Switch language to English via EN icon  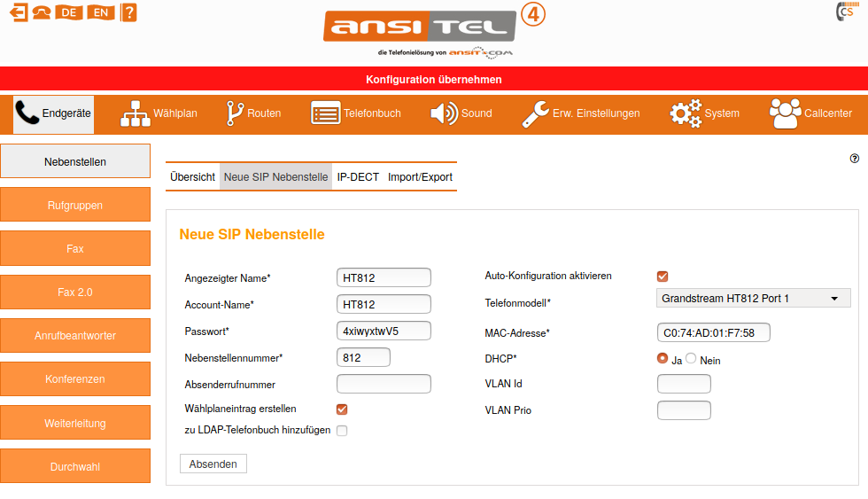coord(101,12)
